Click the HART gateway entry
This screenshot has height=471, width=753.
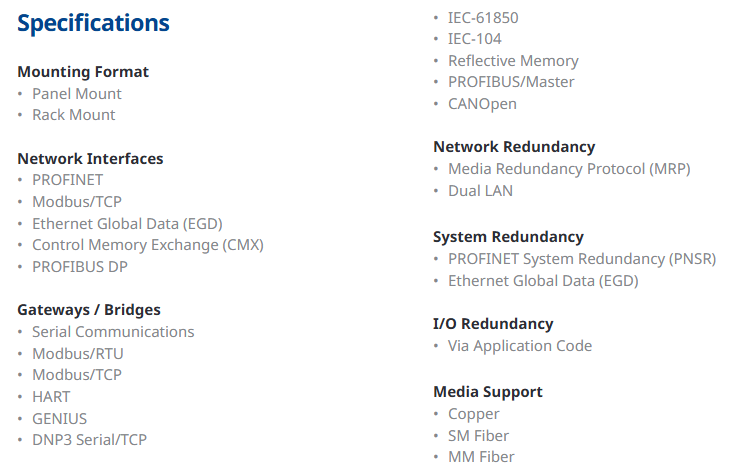(51, 397)
